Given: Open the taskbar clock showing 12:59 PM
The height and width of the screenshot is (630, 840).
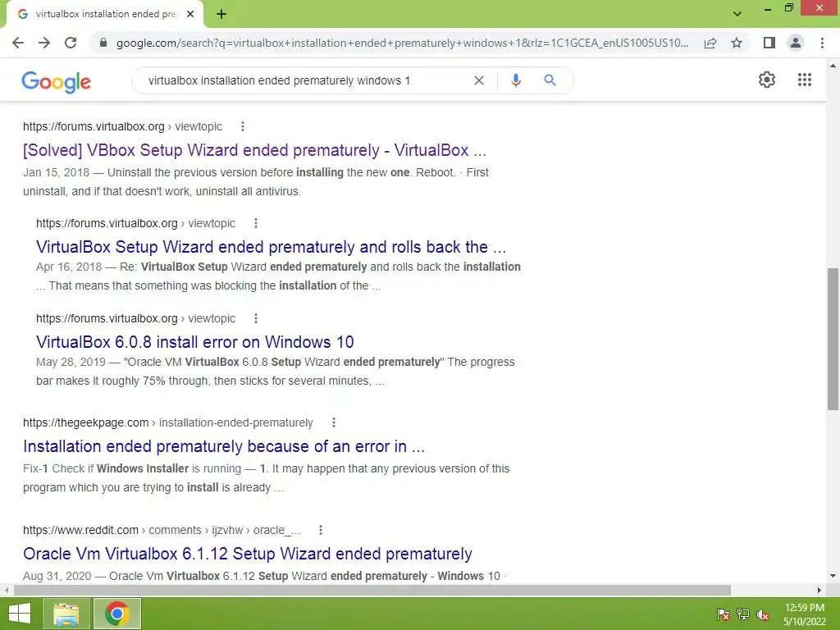Looking at the screenshot, I should pos(805,614).
